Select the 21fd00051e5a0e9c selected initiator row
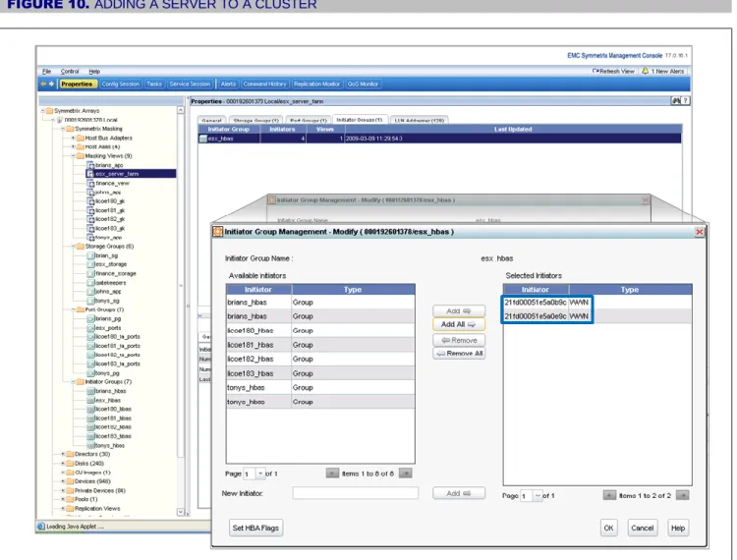The width and height of the screenshot is (737, 560). point(597,316)
